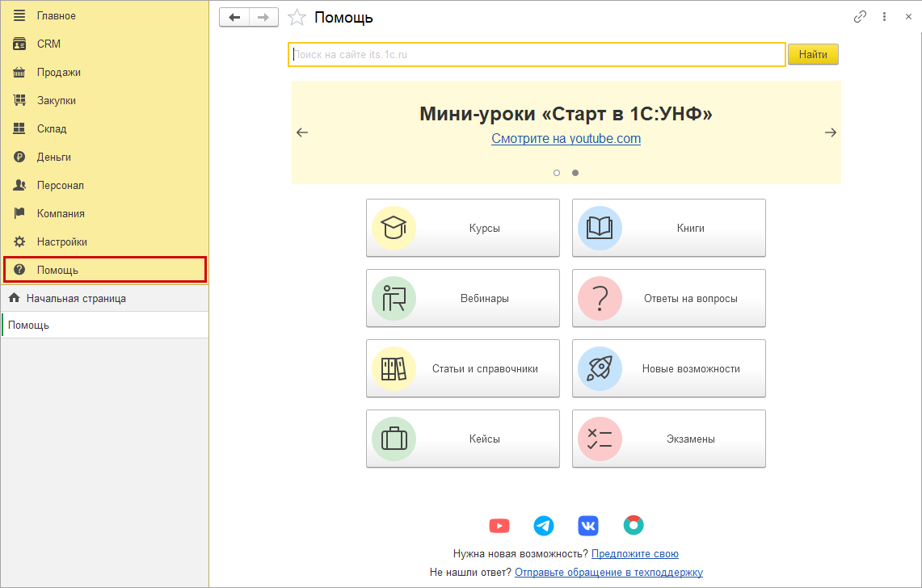Close the Помощь page
Image resolution: width=922 pixels, height=588 pixels.
pyautogui.click(x=908, y=16)
